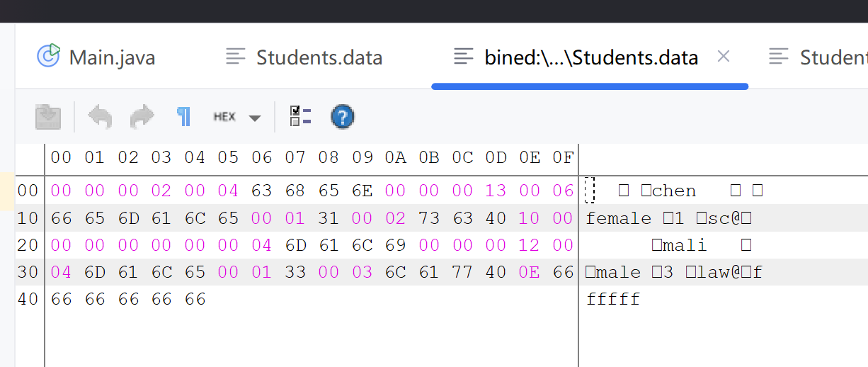
Task: Click the active bined tab file icon
Action: [464, 57]
